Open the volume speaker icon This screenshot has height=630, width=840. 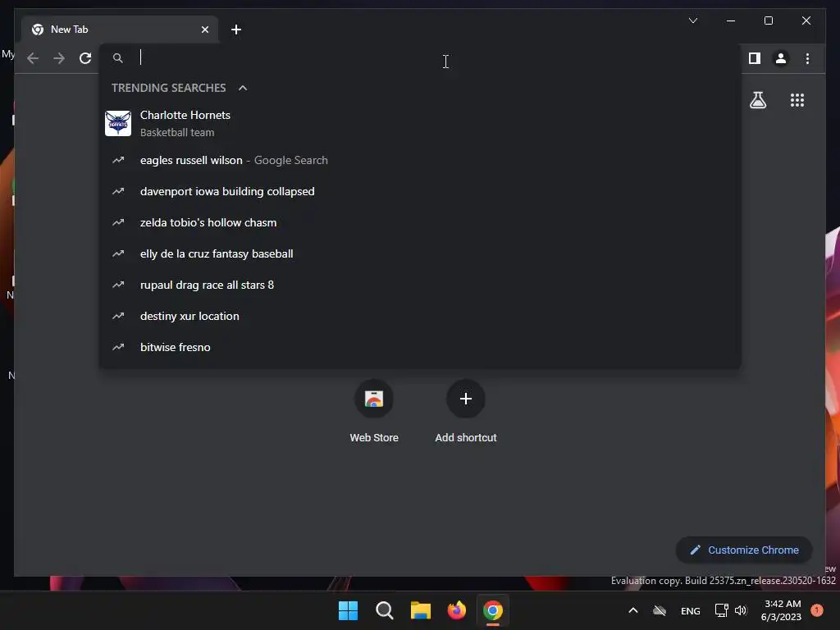coord(741,610)
